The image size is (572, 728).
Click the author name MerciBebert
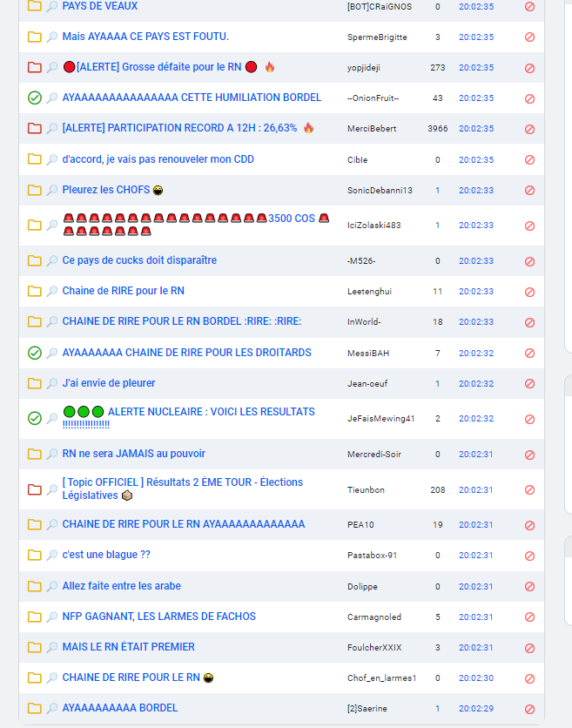click(x=372, y=129)
